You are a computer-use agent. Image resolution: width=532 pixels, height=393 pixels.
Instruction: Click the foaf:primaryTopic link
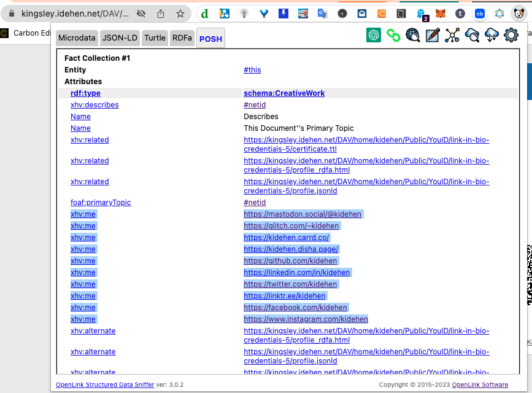pos(101,203)
